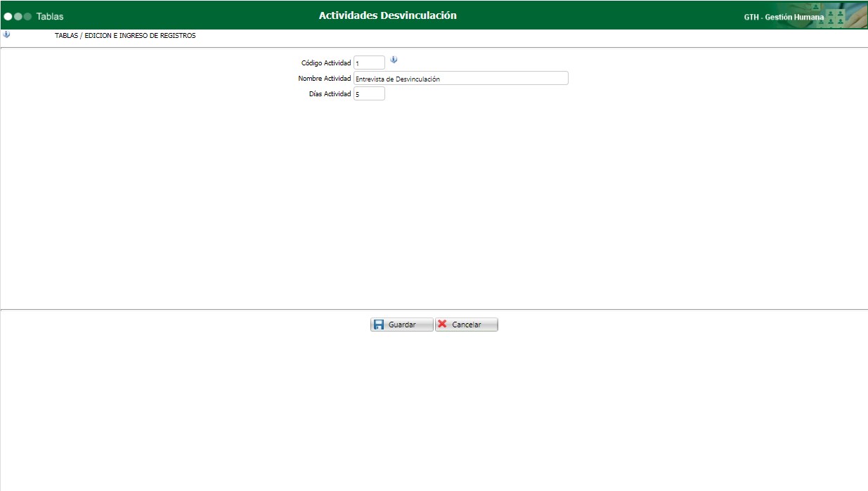Click the floppy disk icon on Guardar
The height and width of the screenshot is (491, 868).
[x=379, y=325]
